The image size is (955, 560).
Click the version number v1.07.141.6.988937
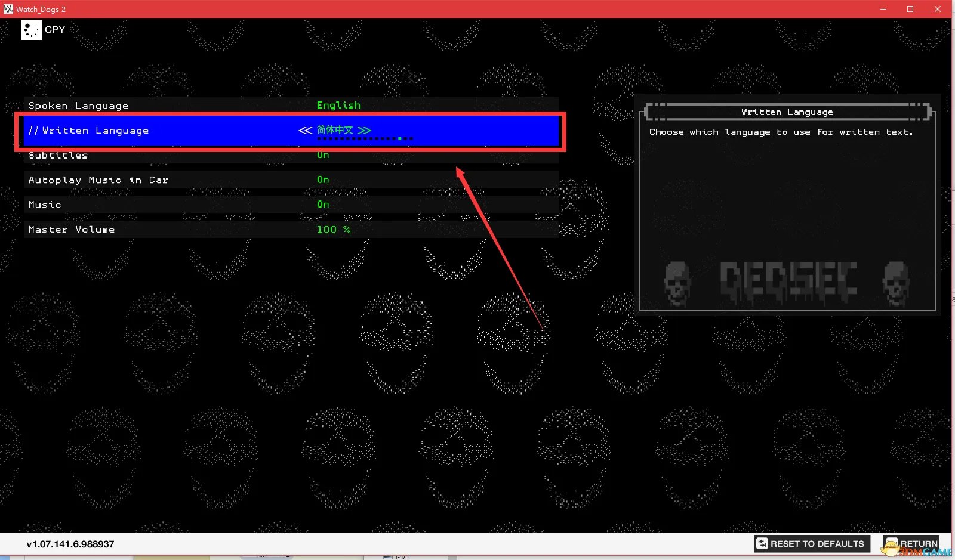70,544
